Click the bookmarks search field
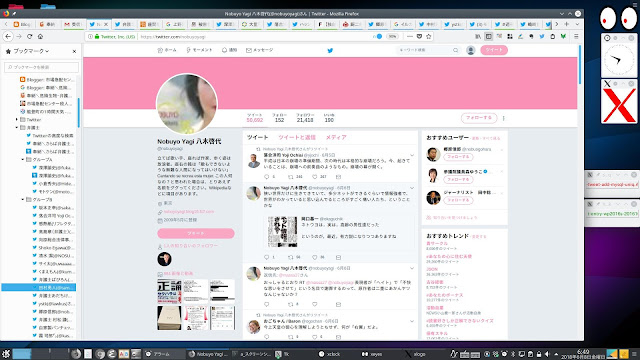This screenshot has height=360, width=640. coord(41,67)
